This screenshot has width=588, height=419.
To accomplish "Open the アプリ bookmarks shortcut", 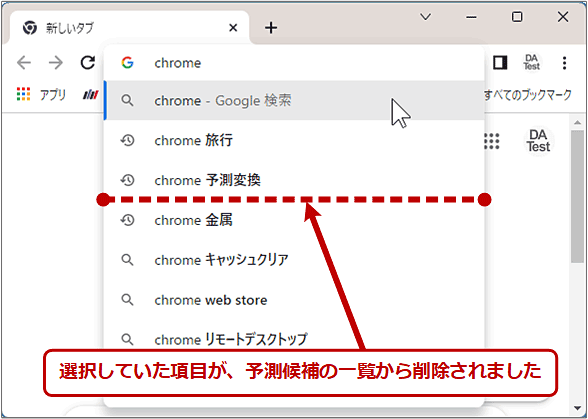I will pyautogui.click(x=41, y=94).
